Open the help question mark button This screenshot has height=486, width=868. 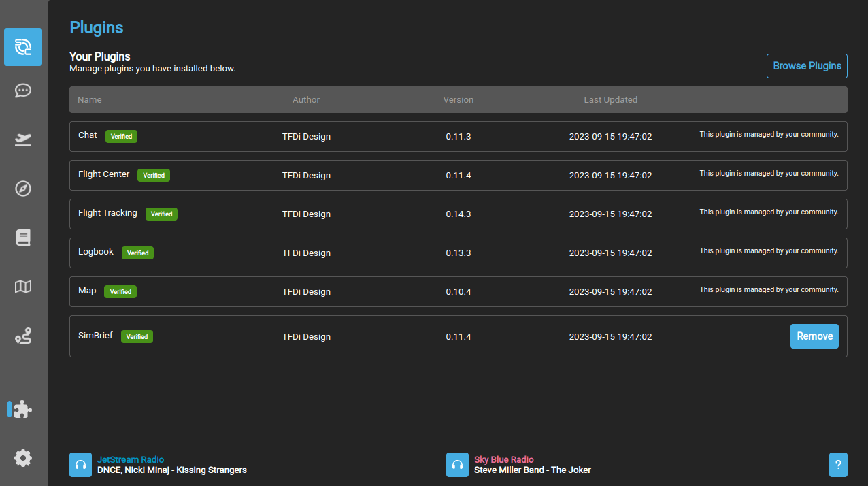tap(838, 465)
